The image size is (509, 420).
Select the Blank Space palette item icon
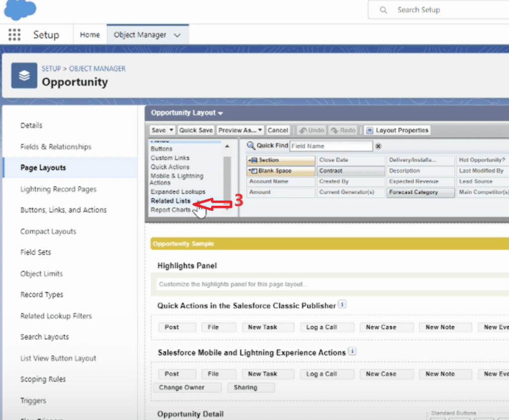point(253,170)
